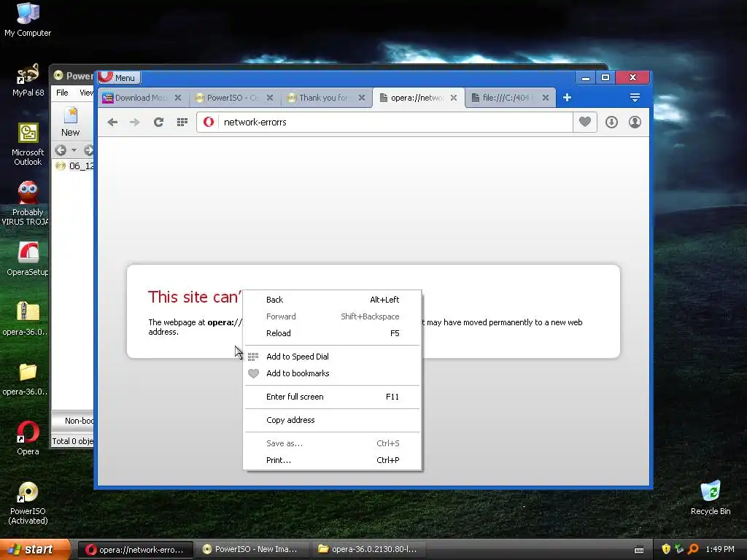This screenshot has width=747, height=560.
Task: Select Add to bookmarks menu entry
Action: (332, 373)
